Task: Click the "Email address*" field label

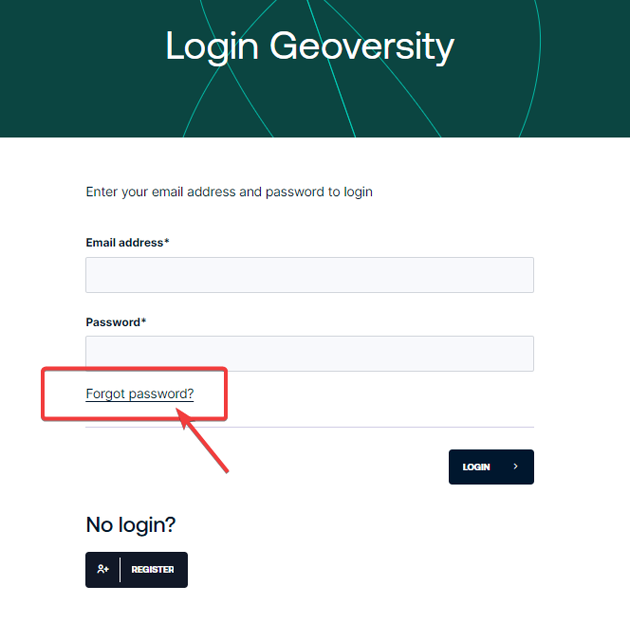Action: (125, 243)
